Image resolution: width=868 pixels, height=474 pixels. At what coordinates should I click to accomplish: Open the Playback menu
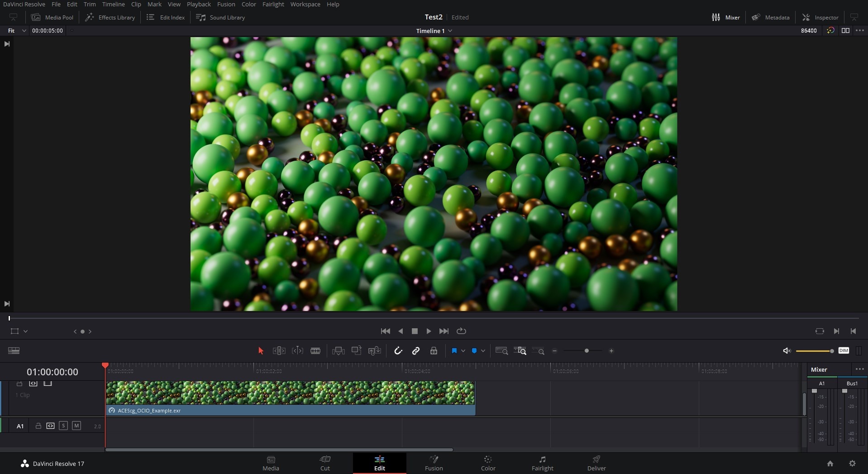199,5
